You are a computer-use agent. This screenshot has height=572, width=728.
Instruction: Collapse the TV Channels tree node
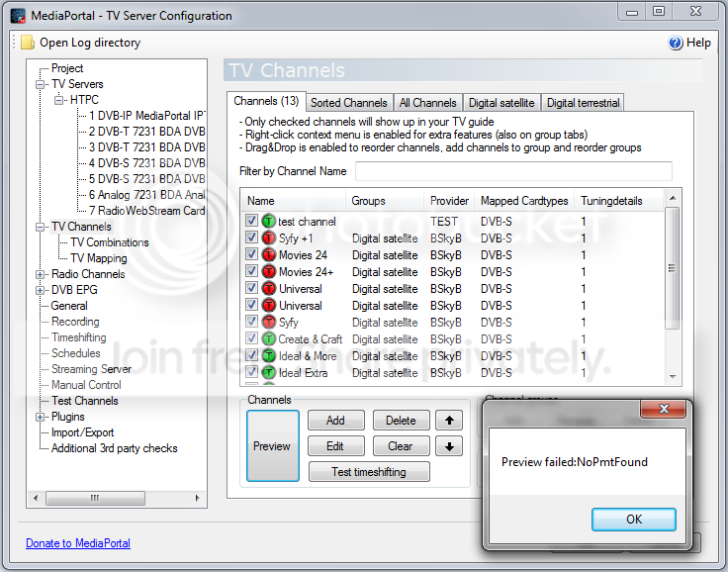coord(41,227)
